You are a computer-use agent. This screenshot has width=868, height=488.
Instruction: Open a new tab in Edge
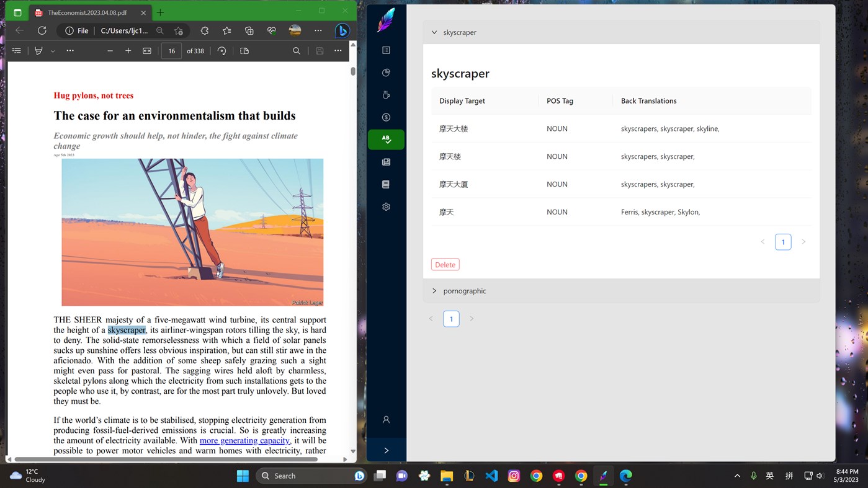point(160,12)
